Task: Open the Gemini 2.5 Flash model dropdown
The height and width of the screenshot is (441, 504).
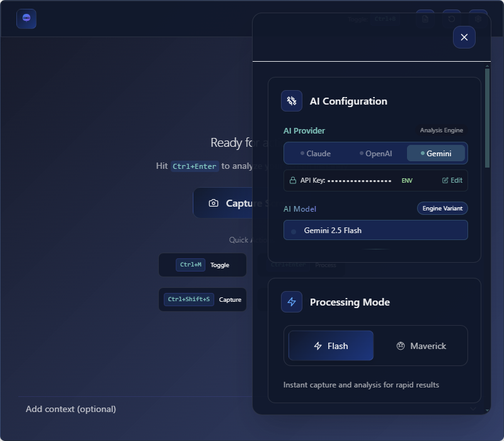Action: click(x=375, y=230)
